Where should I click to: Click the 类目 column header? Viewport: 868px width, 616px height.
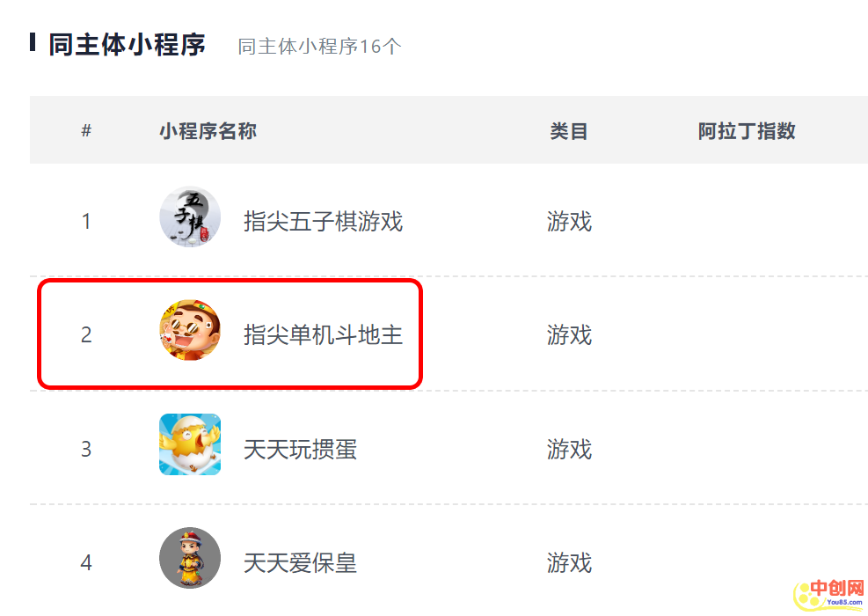(x=568, y=131)
